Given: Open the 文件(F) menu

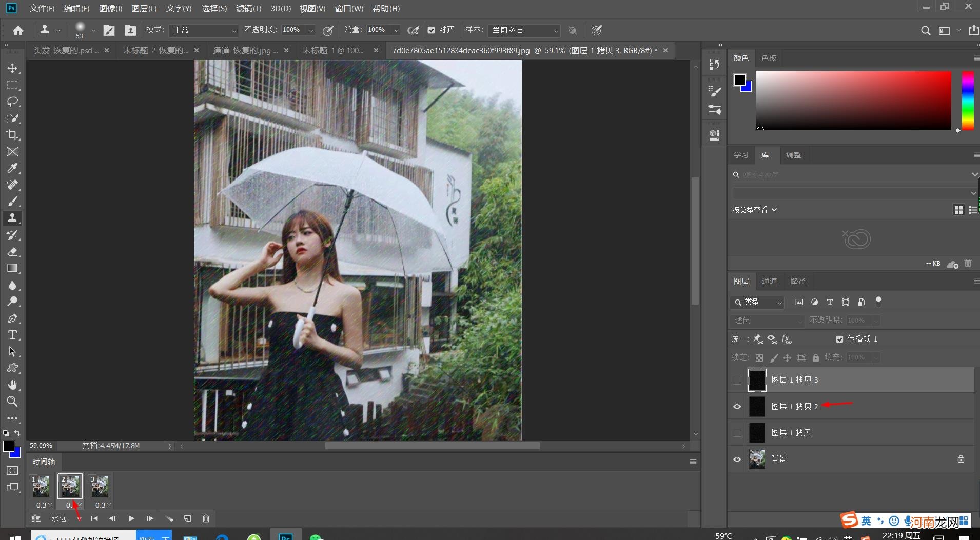Looking at the screenshot, I should (42, 8).
